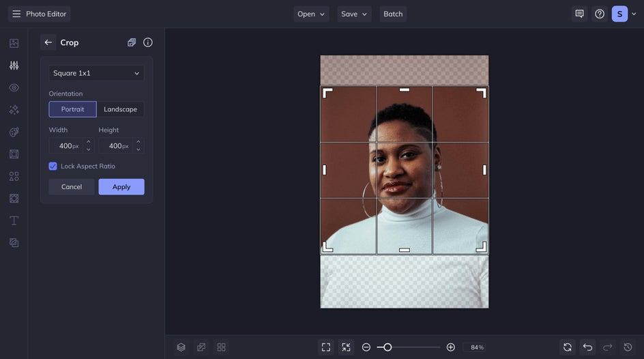Cancel the crop
This screenshot has height=359, width=644.
(72, 187)
